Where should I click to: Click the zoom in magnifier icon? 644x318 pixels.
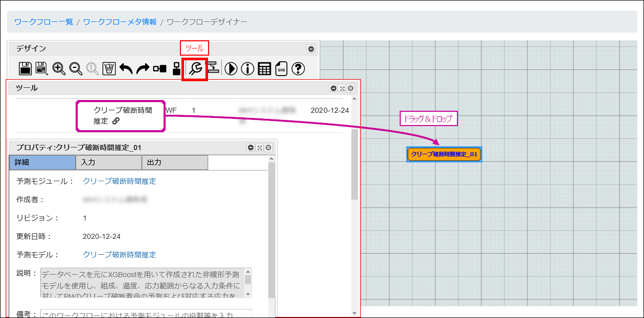coord(59,69)
